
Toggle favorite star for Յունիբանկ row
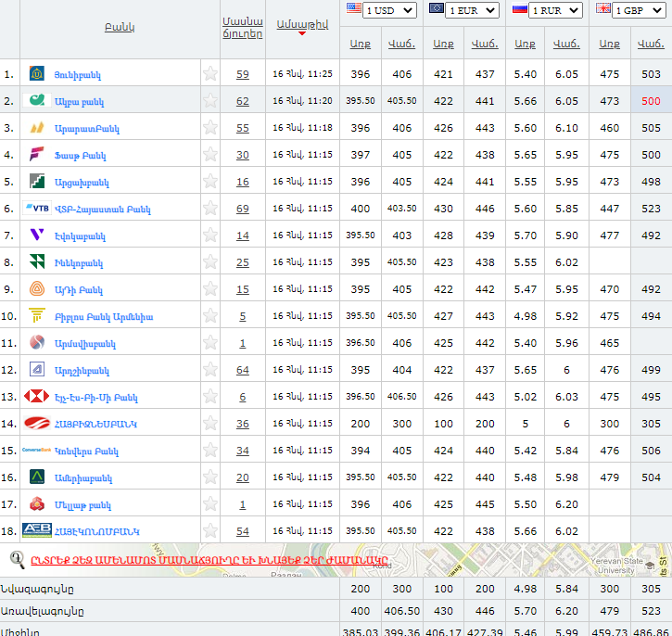point(210,74)
